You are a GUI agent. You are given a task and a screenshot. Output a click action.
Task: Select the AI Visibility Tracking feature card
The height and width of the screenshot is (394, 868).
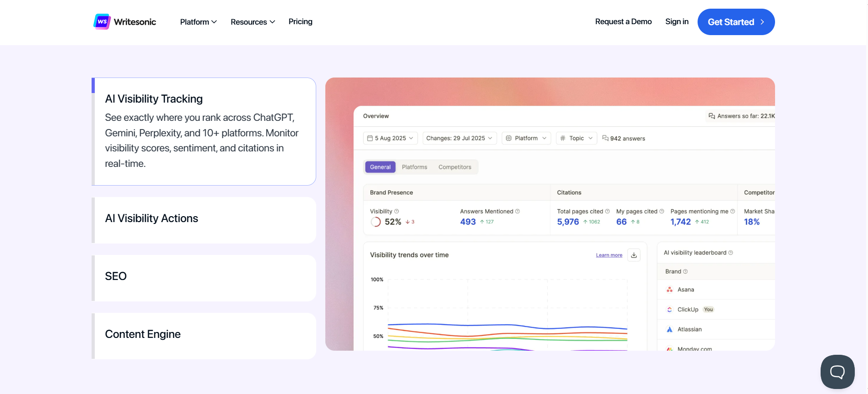(x=204, y=131)
